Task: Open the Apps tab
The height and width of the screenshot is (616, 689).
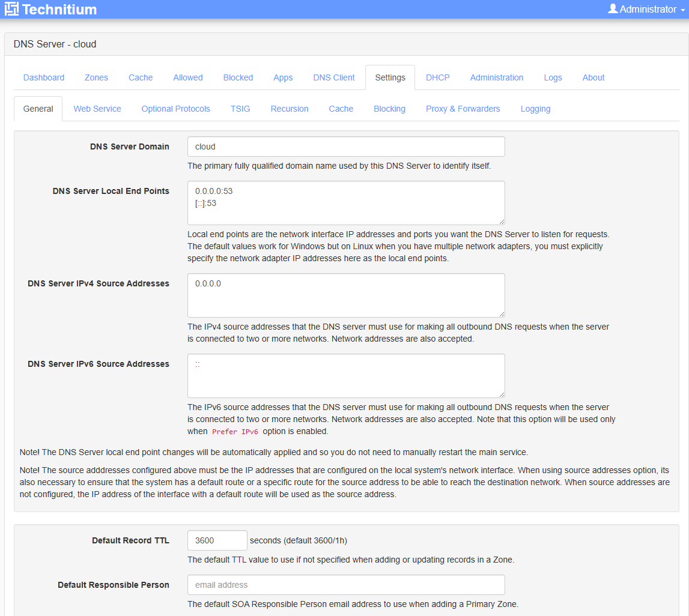Action: [x=283, y=77]
